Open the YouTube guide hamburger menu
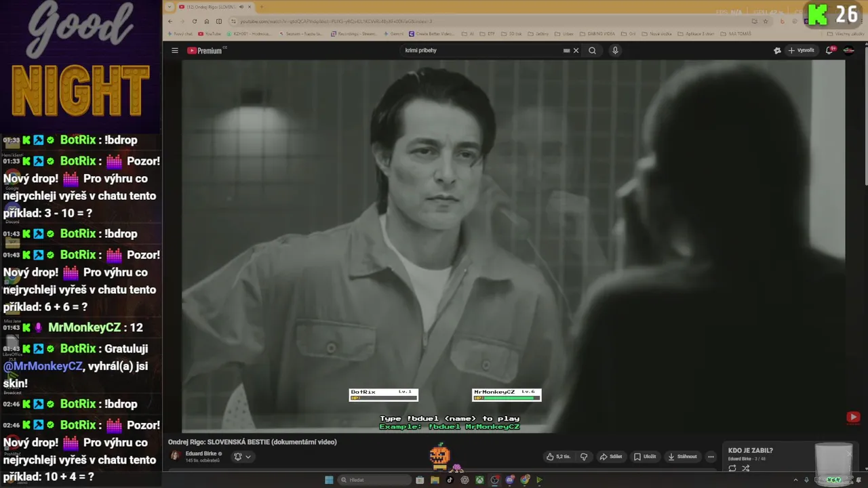Image resolution: width=868 pixels, height=488 pixels. (x=175, y=51)
